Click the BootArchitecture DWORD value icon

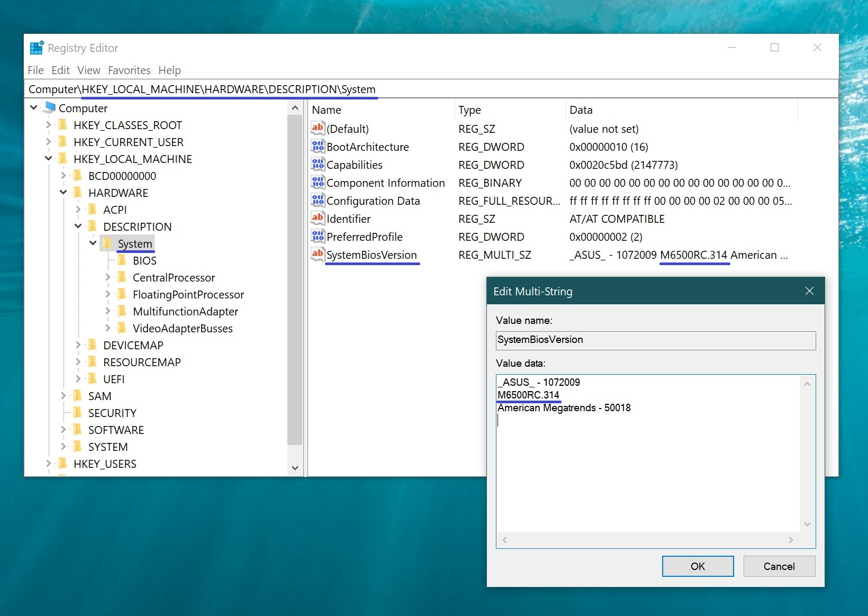[318, 147]
